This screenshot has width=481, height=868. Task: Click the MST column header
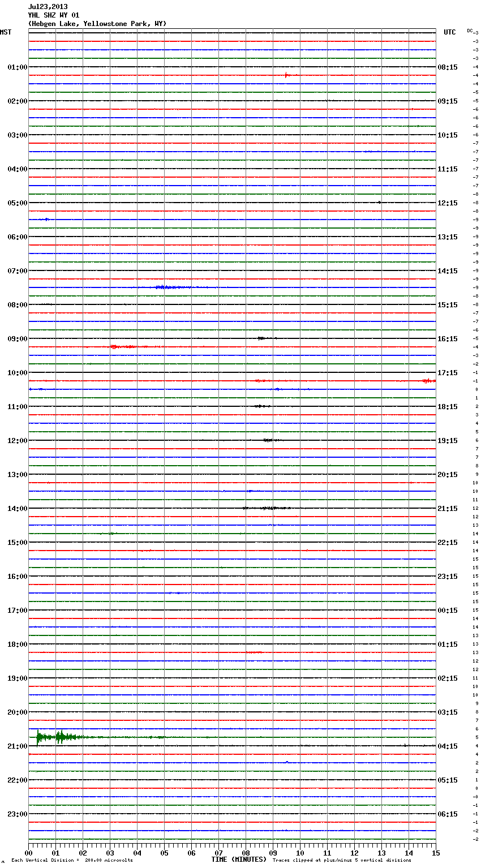(6, 32)
